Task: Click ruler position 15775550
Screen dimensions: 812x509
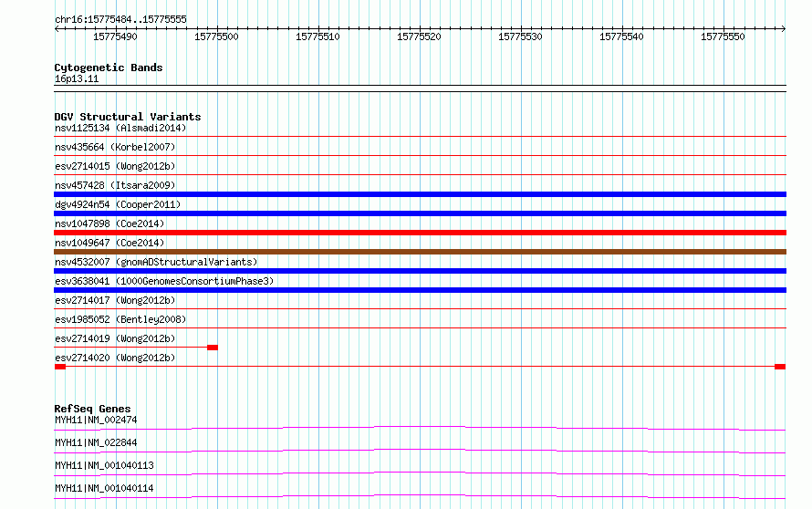Action: [723, 36]
